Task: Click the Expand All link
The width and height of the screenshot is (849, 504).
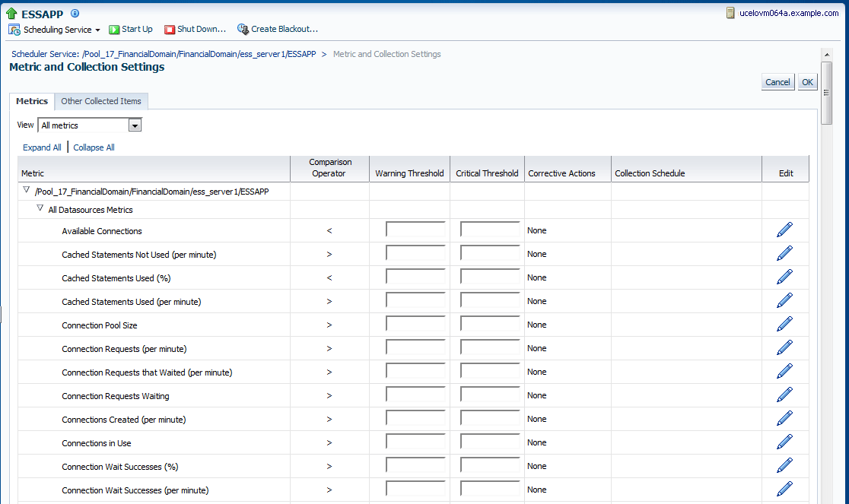Action: point(42,147)
